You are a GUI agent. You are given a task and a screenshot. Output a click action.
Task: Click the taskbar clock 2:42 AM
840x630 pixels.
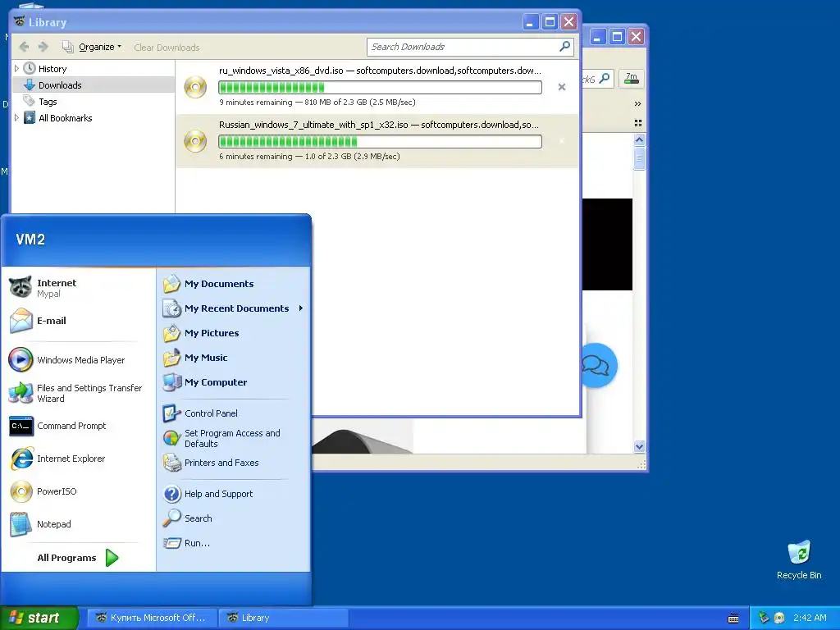pos(810,618)
